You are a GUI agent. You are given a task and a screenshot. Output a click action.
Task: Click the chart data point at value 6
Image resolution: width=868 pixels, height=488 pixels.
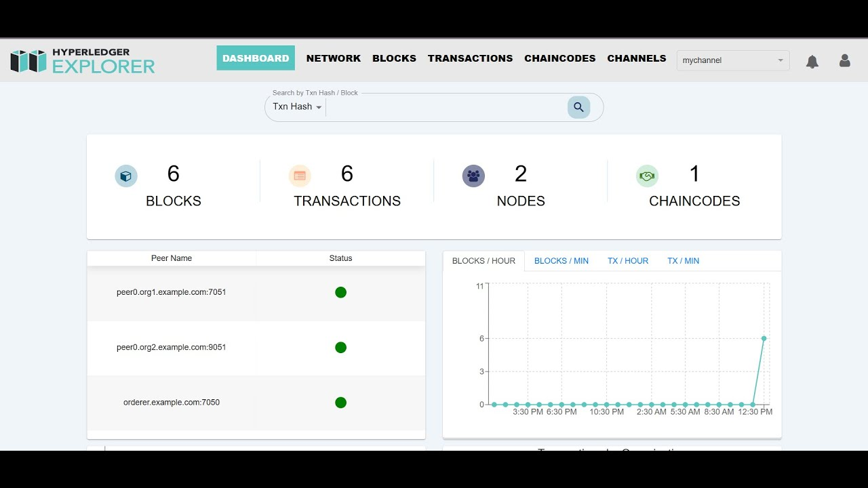click(764, 338)
